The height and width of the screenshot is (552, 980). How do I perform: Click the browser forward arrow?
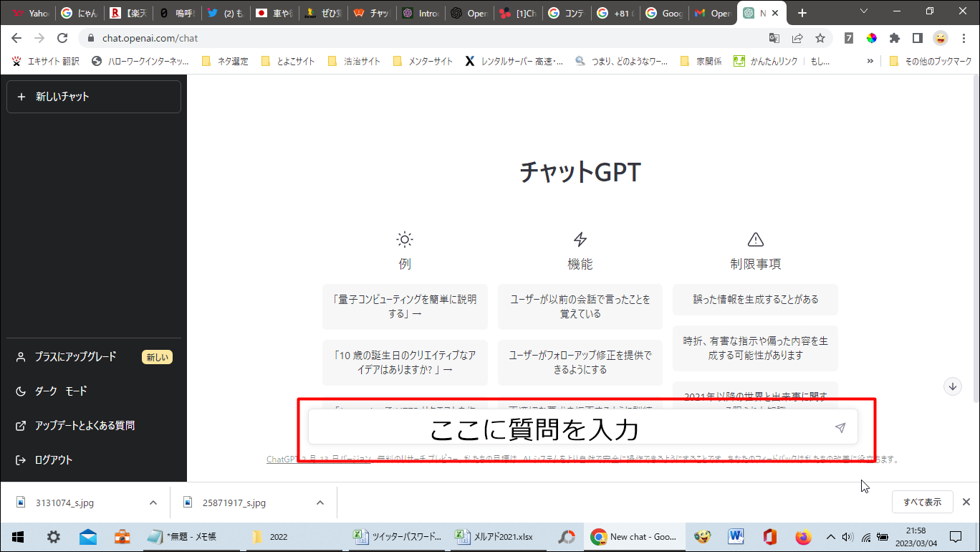tap(39, 38)
